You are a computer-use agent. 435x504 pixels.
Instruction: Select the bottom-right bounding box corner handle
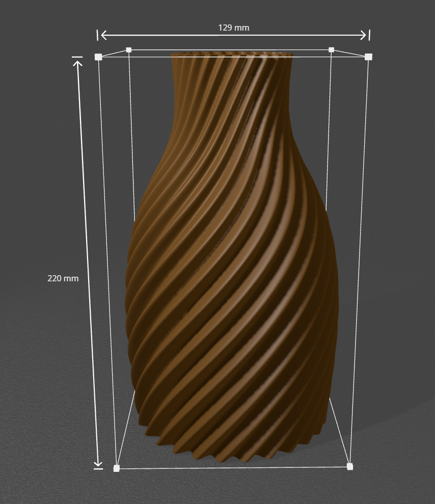(x=349, y=466)
